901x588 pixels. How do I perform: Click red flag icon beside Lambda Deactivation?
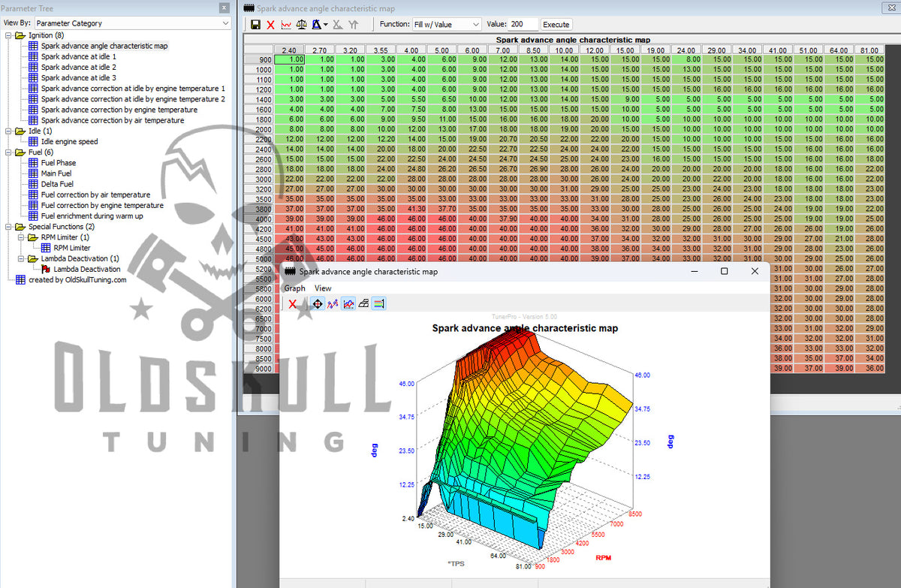click(x=46, y=269)
